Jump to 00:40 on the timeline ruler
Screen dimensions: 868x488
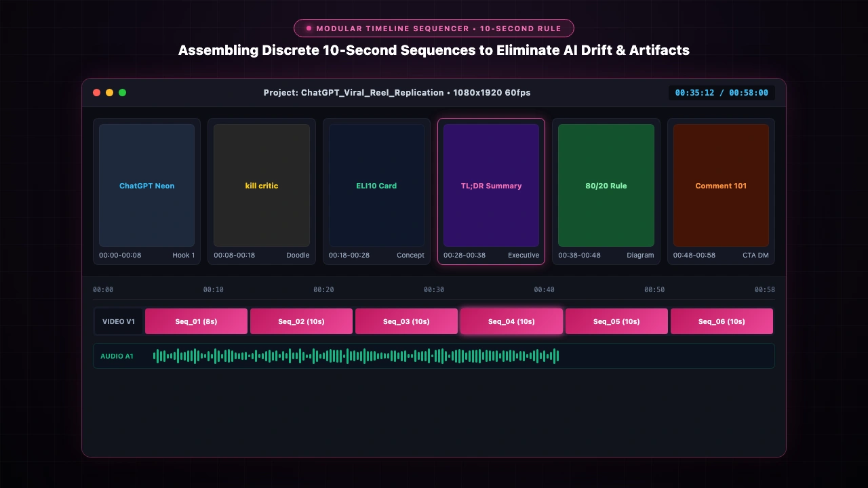coord(544,289)
